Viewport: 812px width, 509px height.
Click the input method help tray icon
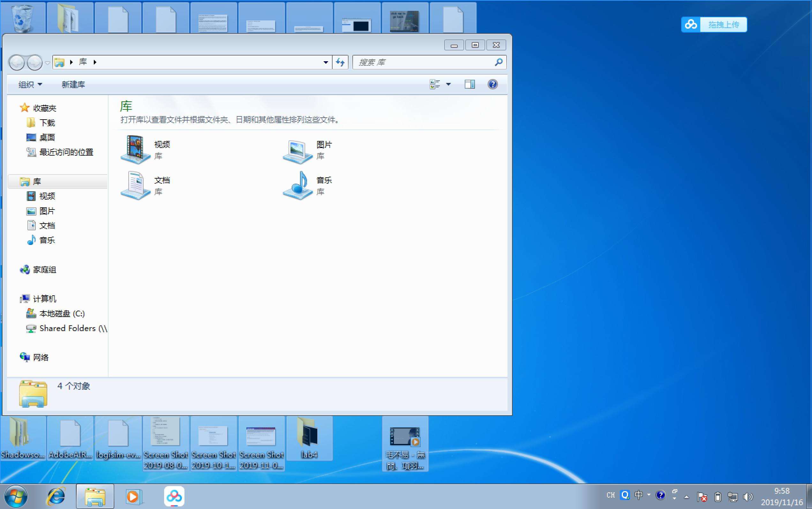[660, 495]
